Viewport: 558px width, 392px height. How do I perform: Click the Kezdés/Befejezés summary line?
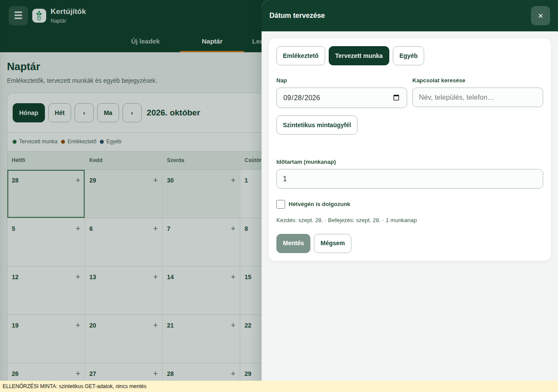coord(347,220)
